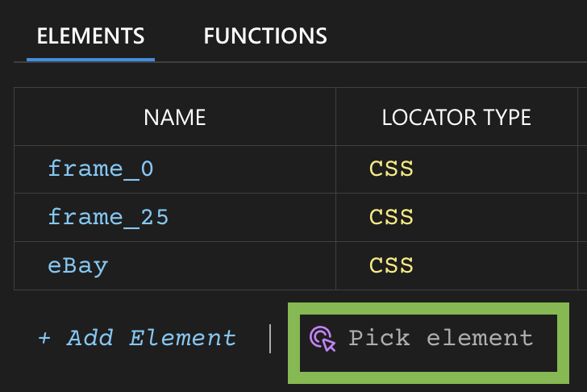Click the divider between Add Element and Pick element
This screenshot has height=392, width=587.
(x=270, y=338)
